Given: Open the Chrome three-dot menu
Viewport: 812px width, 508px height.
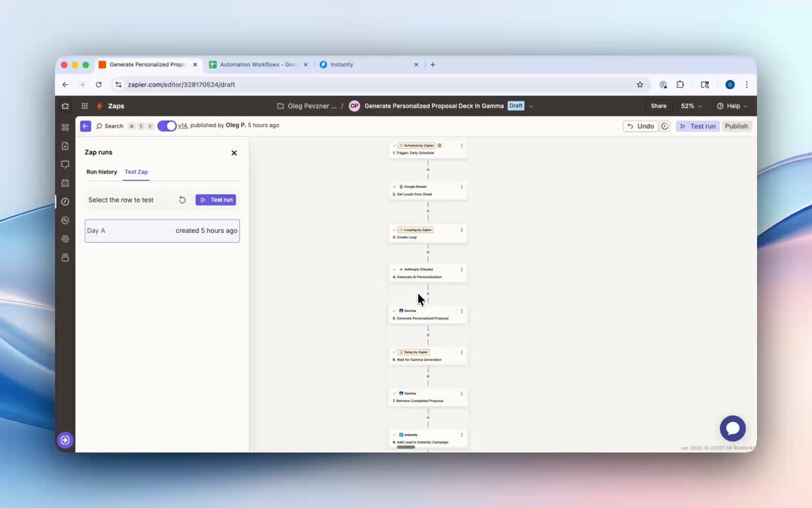Looking at the screenshot, I should click(x=746, y=85).
